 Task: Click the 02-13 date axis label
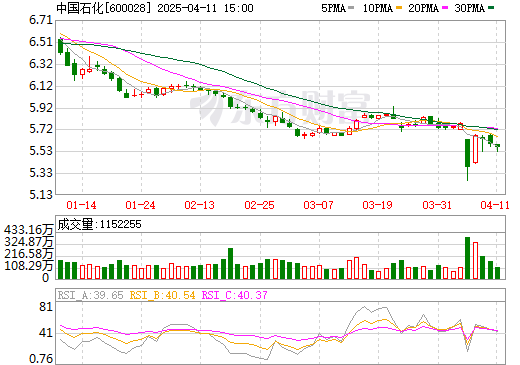coord(200,205)
